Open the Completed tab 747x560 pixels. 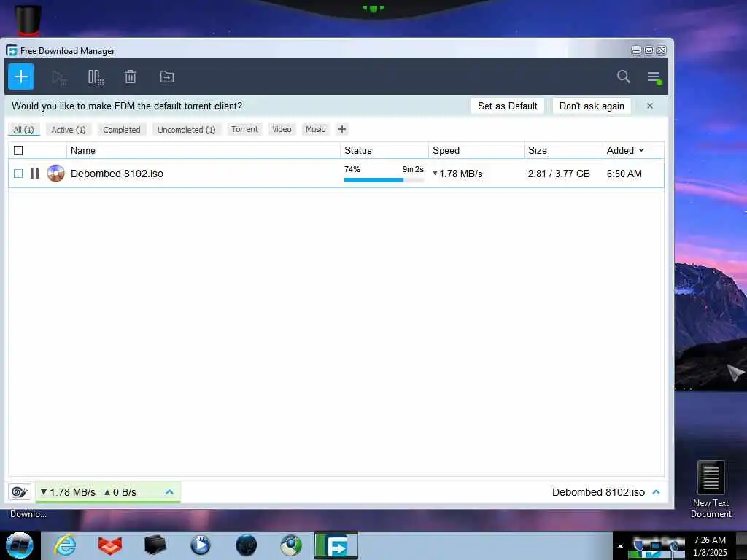click(x=122, y=130)
